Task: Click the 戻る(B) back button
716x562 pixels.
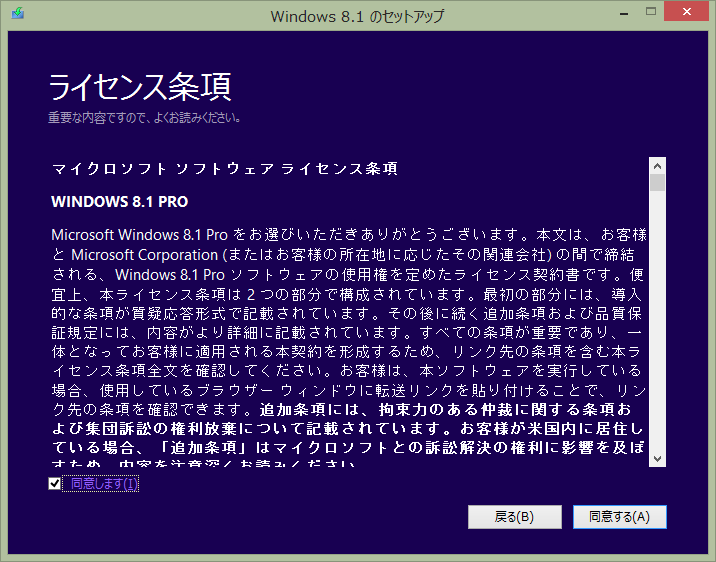Action: pos(515,517)
